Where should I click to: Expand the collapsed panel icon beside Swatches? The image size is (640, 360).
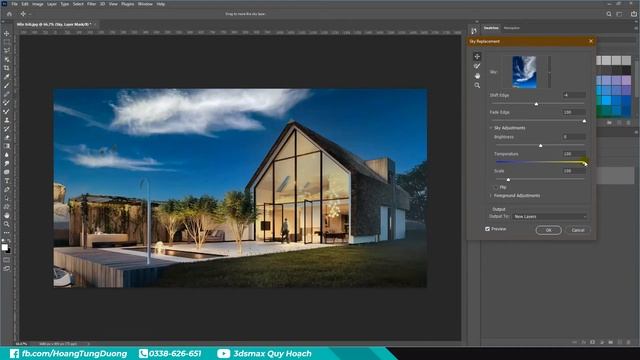point(473,31)
